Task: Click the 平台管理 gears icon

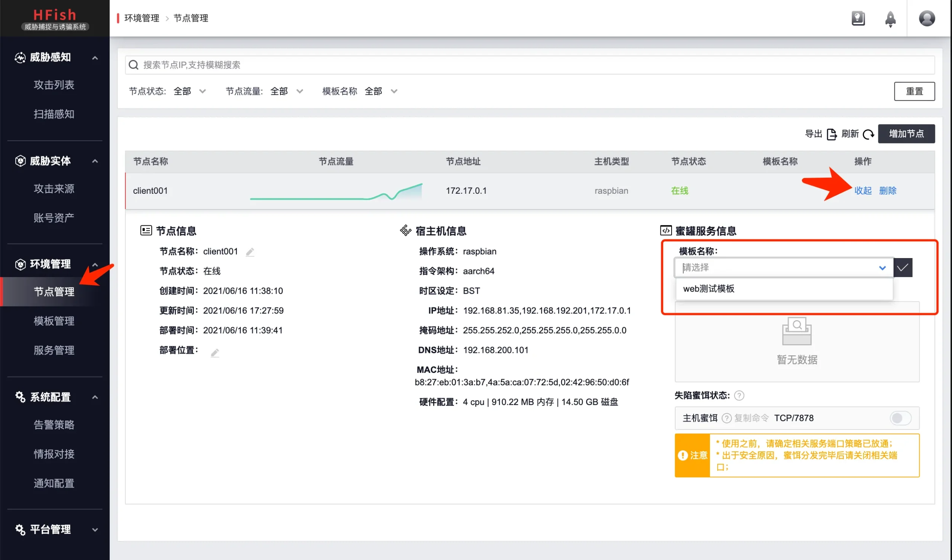Action: (x=20, y=530)
